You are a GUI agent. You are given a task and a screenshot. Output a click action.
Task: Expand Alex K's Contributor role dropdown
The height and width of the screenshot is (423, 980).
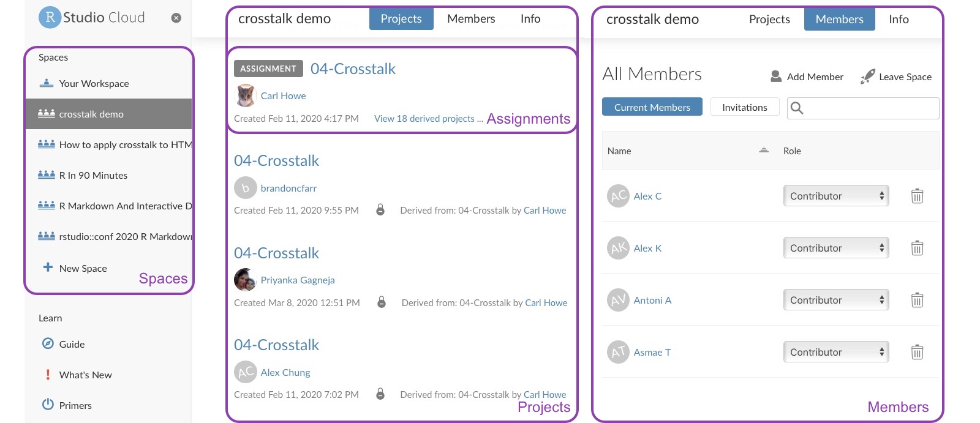pos(836,248)
